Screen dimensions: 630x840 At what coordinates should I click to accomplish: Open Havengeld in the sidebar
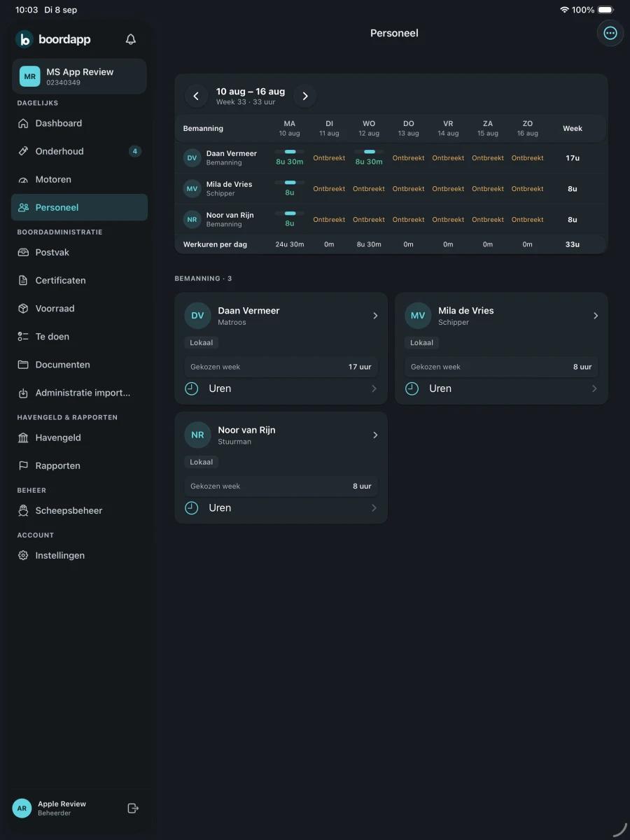79,437
